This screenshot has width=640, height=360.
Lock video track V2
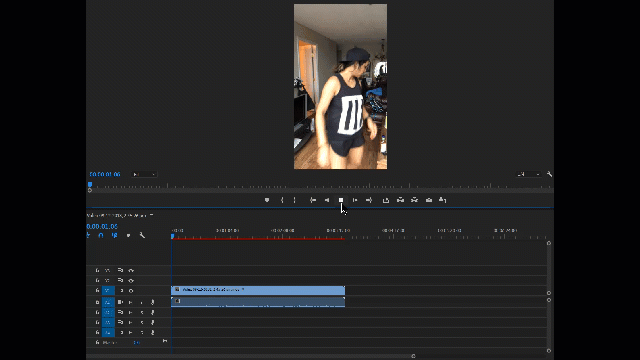[x=97, y=281]
